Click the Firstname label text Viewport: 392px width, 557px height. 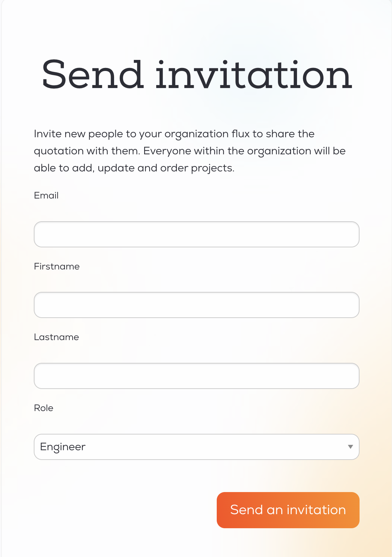coord(57,266)
